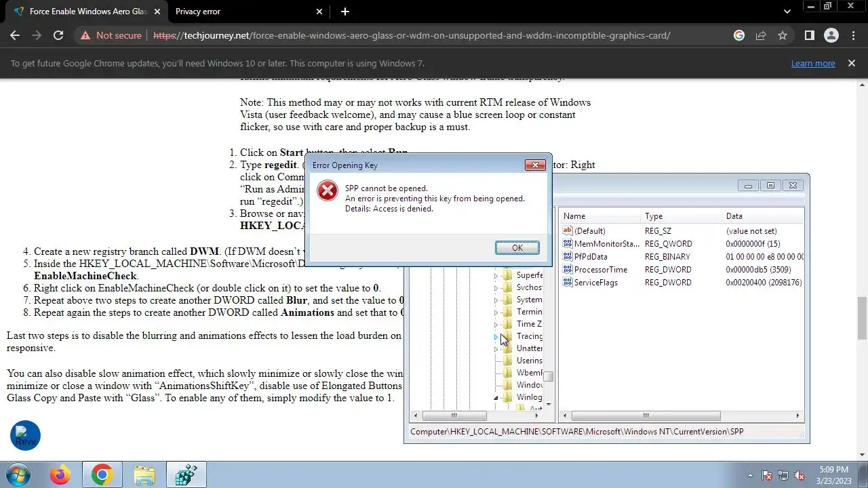Image resolution: width=868 pixels, height=488 pixels.
Task: Click the values pane horizontal scrollbar
Action: (x=646, y=415)
